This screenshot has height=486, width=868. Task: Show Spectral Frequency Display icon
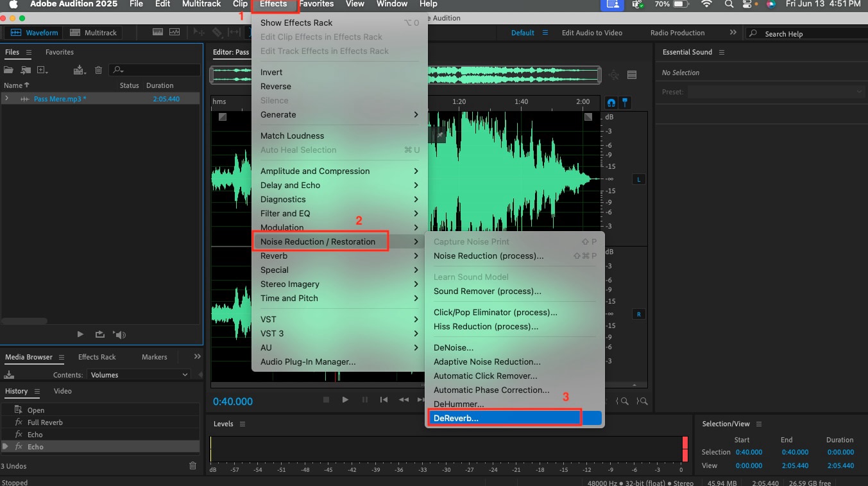tap(157, 32)
